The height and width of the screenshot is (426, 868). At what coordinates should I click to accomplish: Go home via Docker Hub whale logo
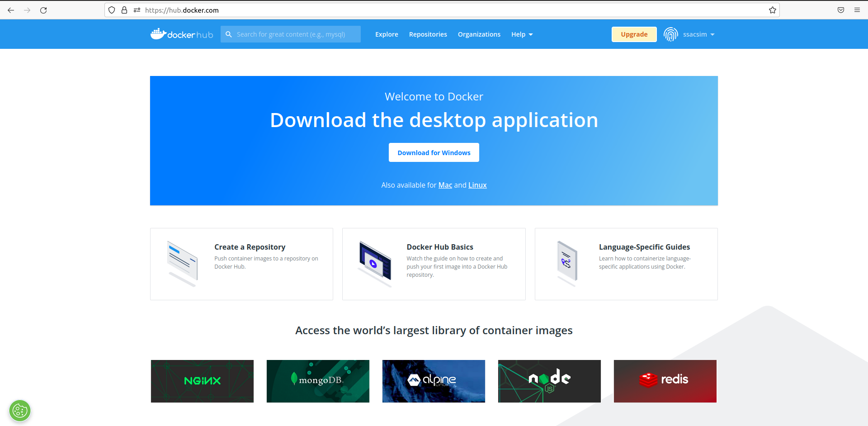182,34
